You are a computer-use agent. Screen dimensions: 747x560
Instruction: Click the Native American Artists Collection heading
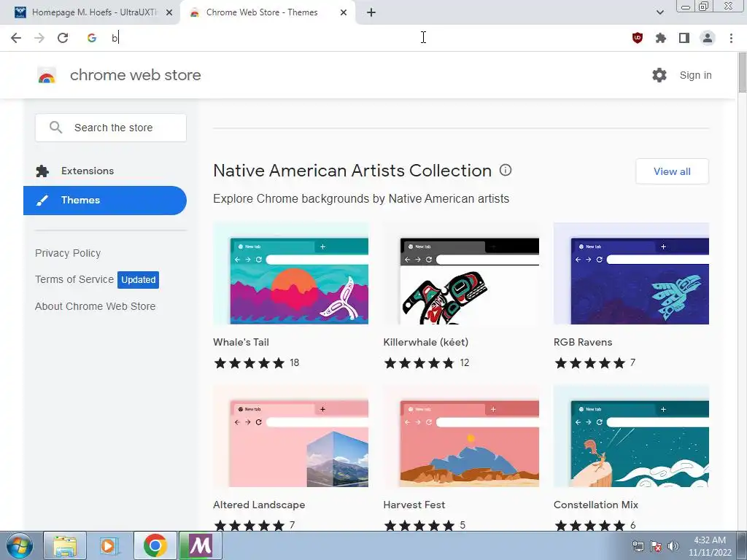pos(352,171)
